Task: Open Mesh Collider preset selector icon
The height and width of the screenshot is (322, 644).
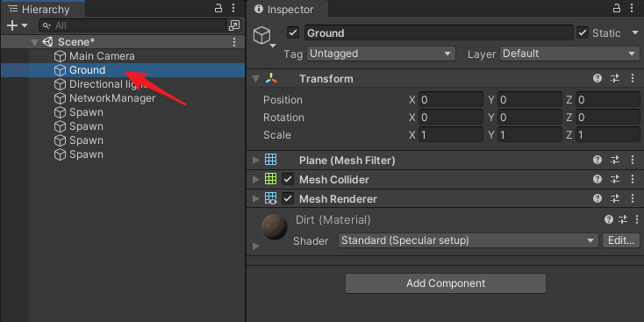Action: tap(615, 179)
